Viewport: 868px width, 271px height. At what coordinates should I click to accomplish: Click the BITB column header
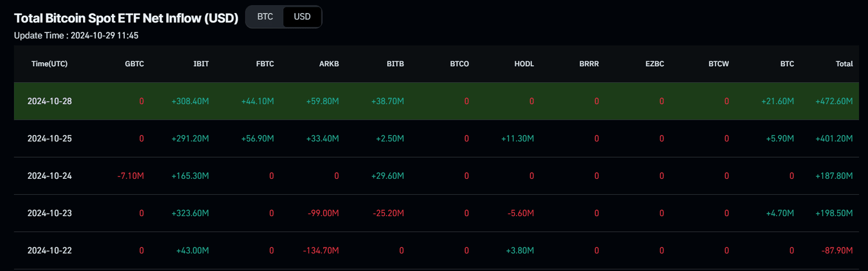(x=394, y=64)
